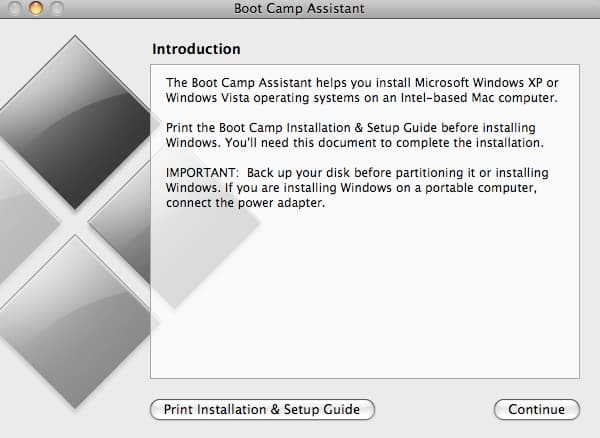
Task: Click the Boot Camp Assistant window title
Action: [299, 9]
